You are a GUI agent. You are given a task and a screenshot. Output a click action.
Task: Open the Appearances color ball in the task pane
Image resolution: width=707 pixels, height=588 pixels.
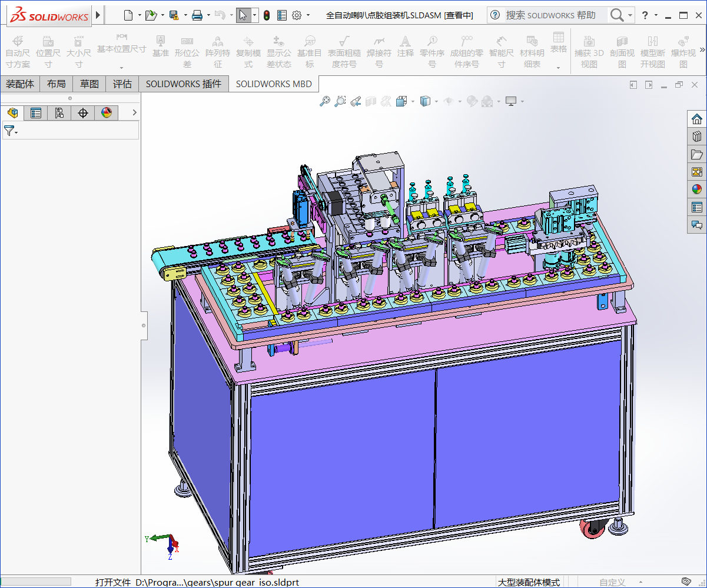(697, 190)
